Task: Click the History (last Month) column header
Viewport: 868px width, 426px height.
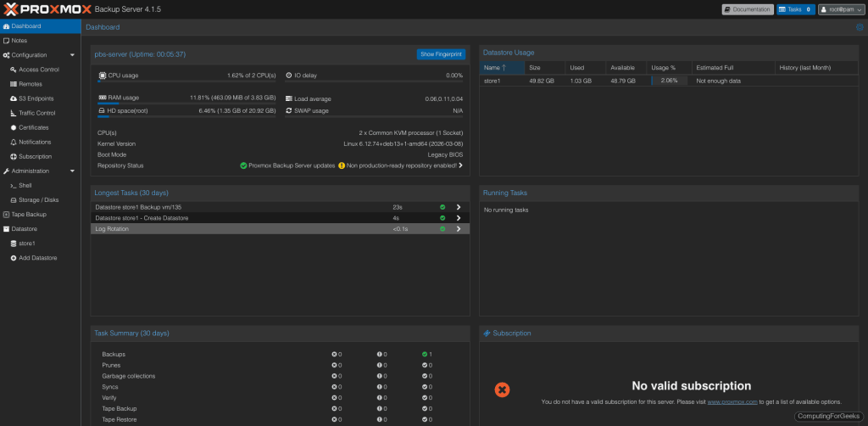Action: click(816, 68)
